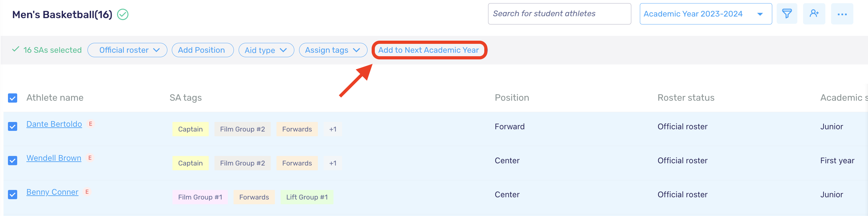Open the three-dot more options menu
868x216 pixels.
click(842, 14)
